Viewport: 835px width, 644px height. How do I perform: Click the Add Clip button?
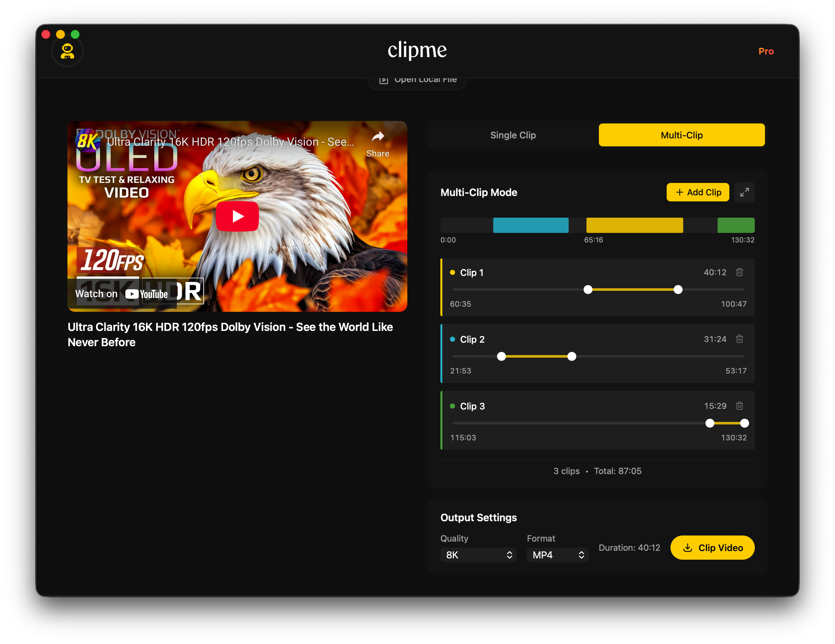click(x=697, y=192)
